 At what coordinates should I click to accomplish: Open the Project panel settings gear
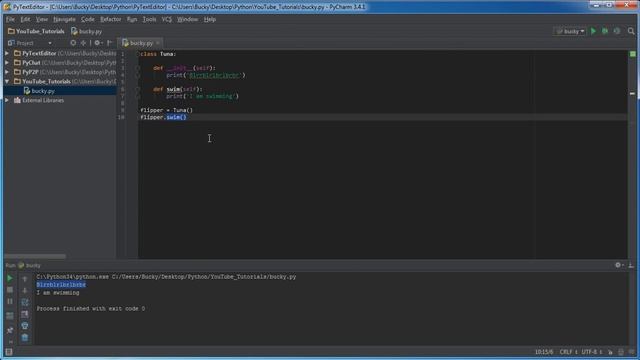point(97,42)
